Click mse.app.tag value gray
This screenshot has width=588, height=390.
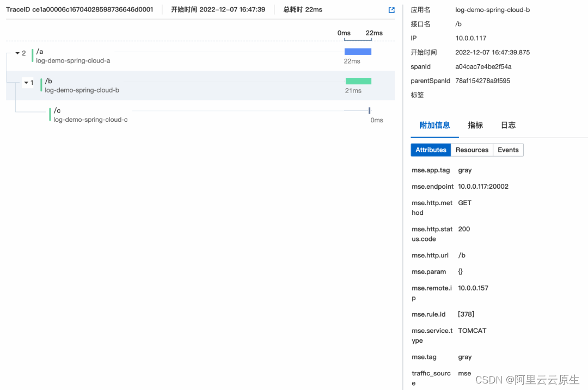coord(464,170)
